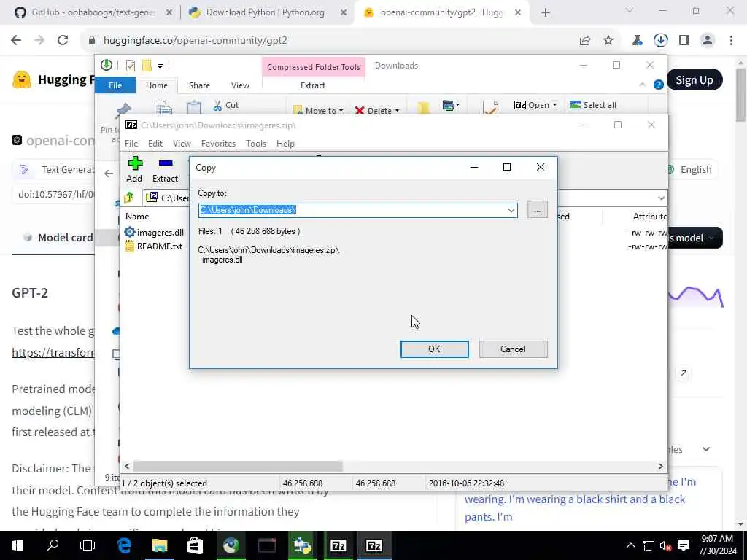Viewport: 747px width, 560px height.
Task: Expand 7-Zip address bar path dropdown
Action: tap(661, 198)
